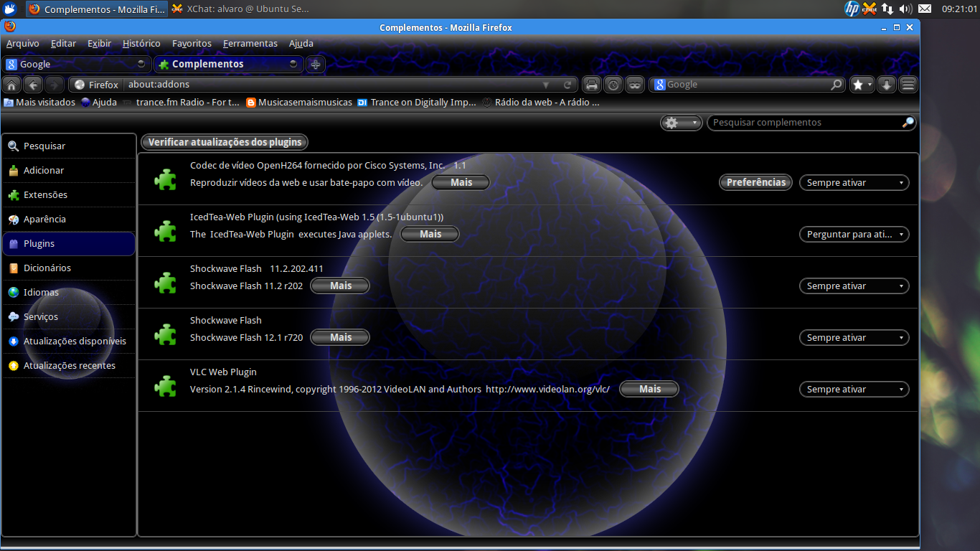Open the Histórico menu
This screenshot has width=980, height=551.
(x=141, y=43)
